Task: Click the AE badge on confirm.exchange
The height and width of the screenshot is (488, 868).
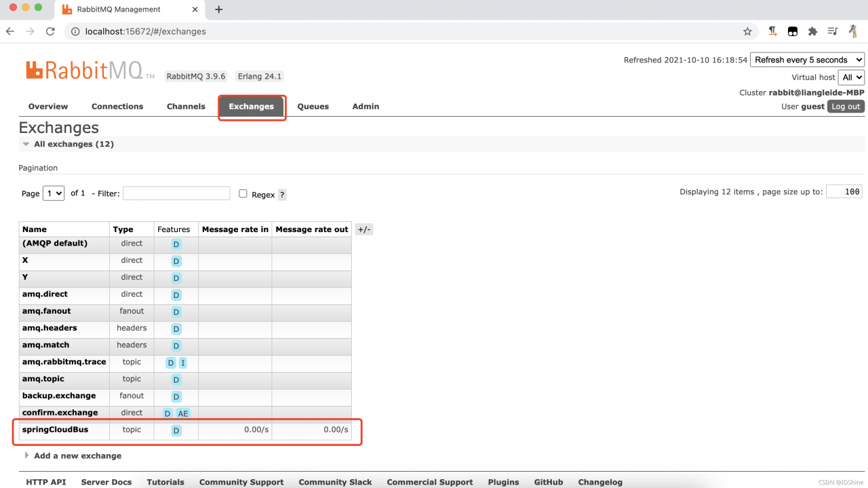Action: (x=183, y=413)
